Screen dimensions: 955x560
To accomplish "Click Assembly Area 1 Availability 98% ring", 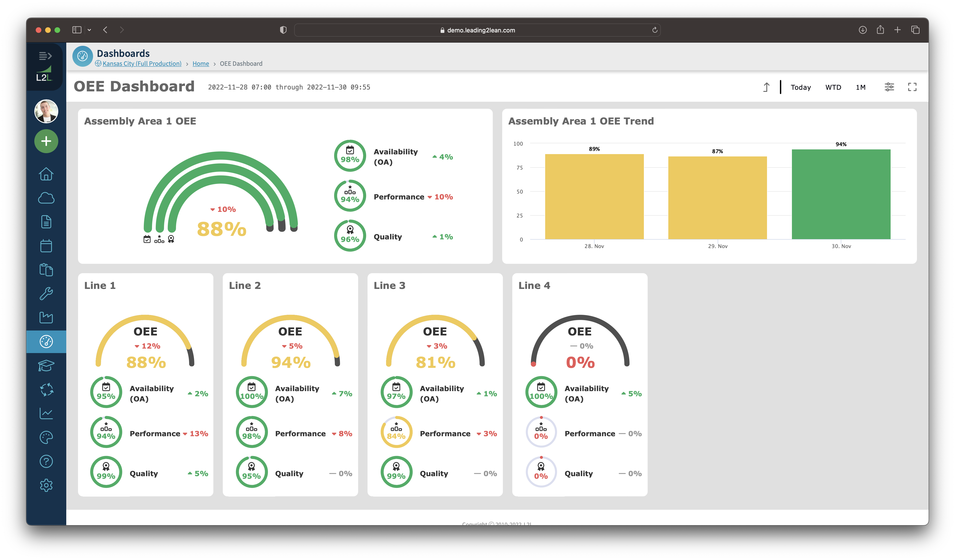I will (x=350, y=156).
